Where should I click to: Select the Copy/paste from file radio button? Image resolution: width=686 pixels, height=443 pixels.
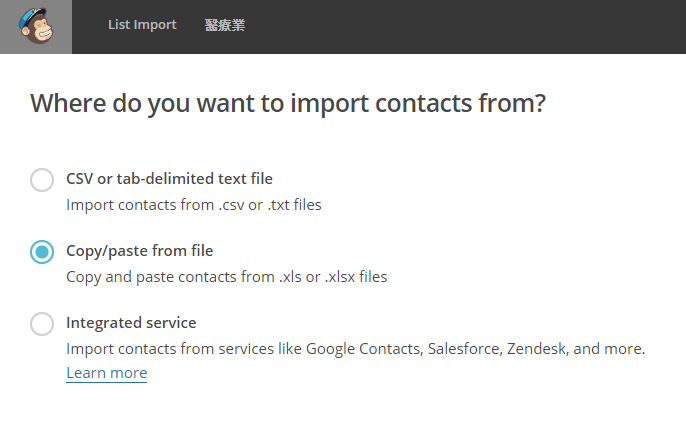(x=42, y=252)
